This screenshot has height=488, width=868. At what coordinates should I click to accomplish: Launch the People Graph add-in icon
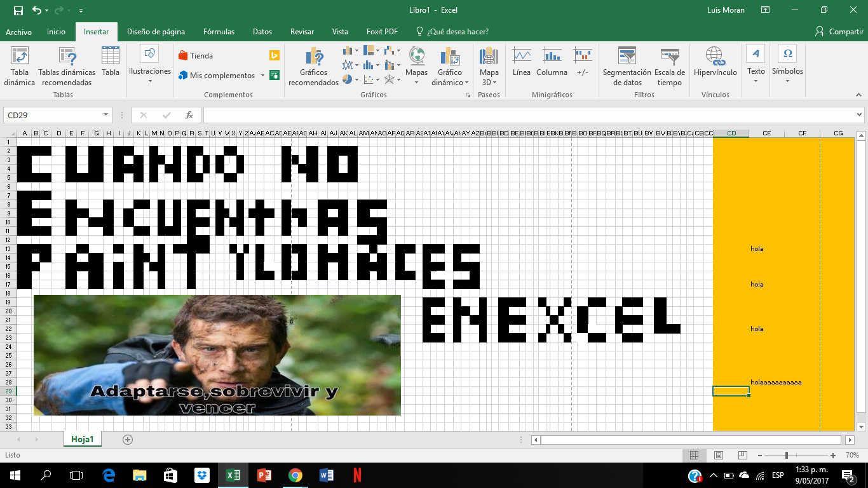pos(275,75)
